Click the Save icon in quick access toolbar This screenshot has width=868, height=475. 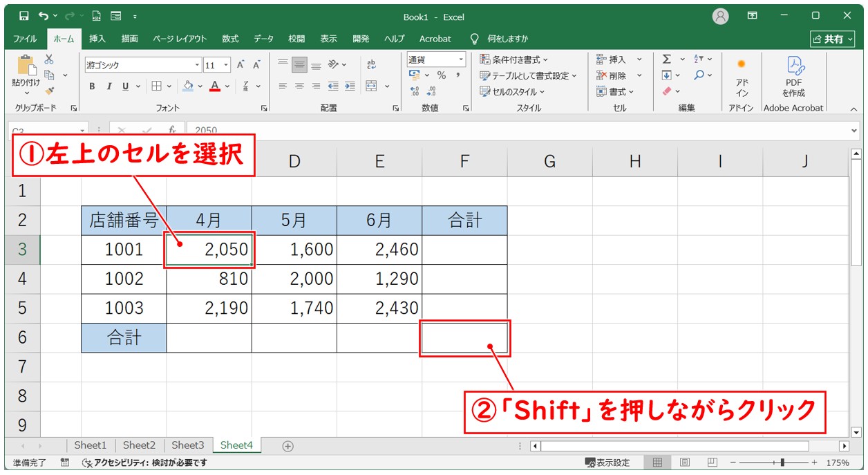coord(23,16)
